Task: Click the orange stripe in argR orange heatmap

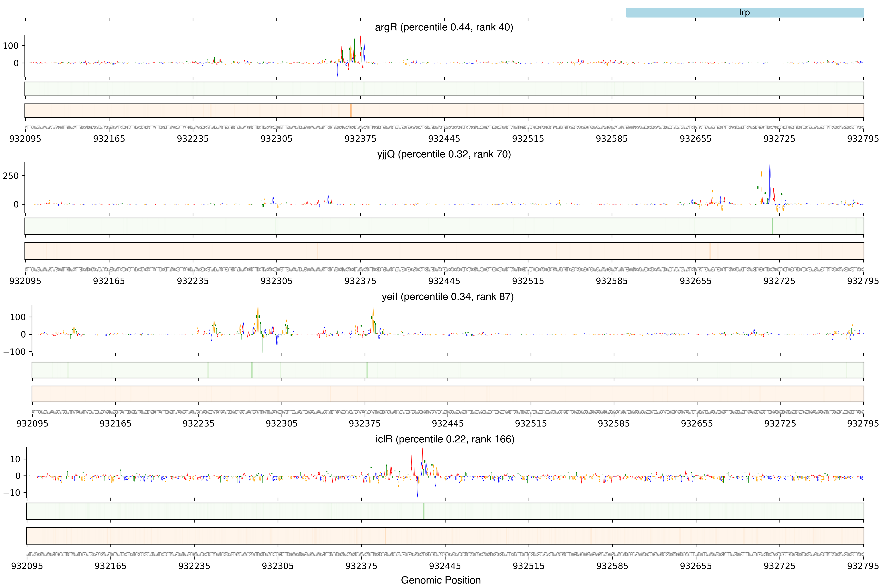Action: [x=351, y=111]
